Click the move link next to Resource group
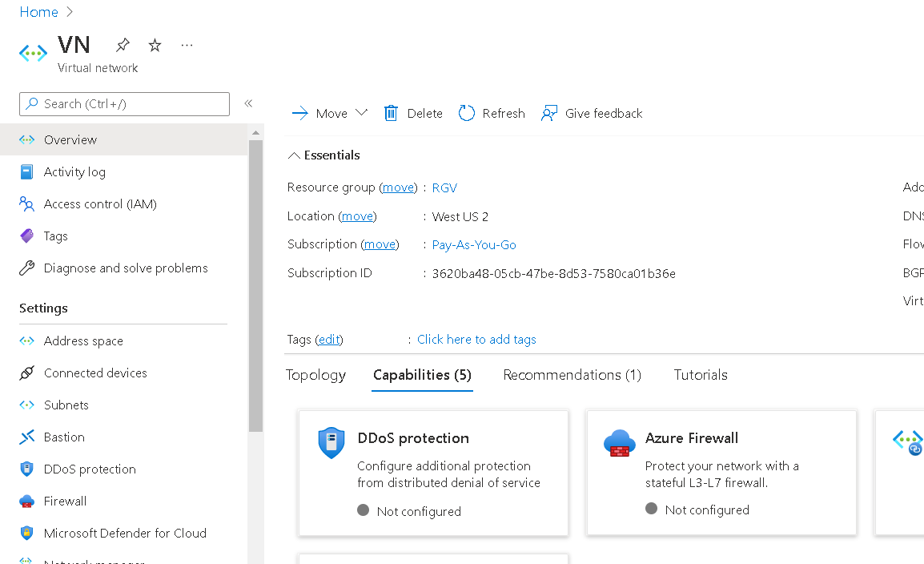The image size is (924, 564). click(399, 187)
